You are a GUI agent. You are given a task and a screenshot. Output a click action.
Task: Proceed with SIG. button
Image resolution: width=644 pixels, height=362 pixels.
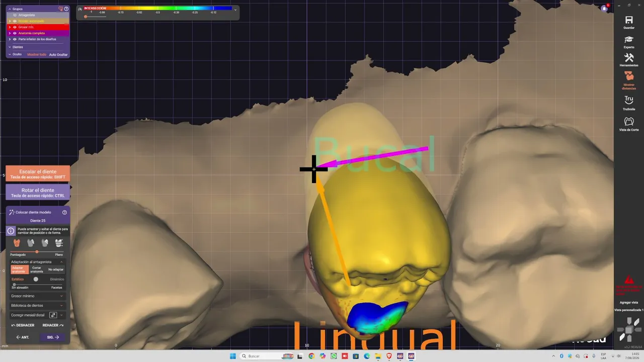tap(53, 337)
